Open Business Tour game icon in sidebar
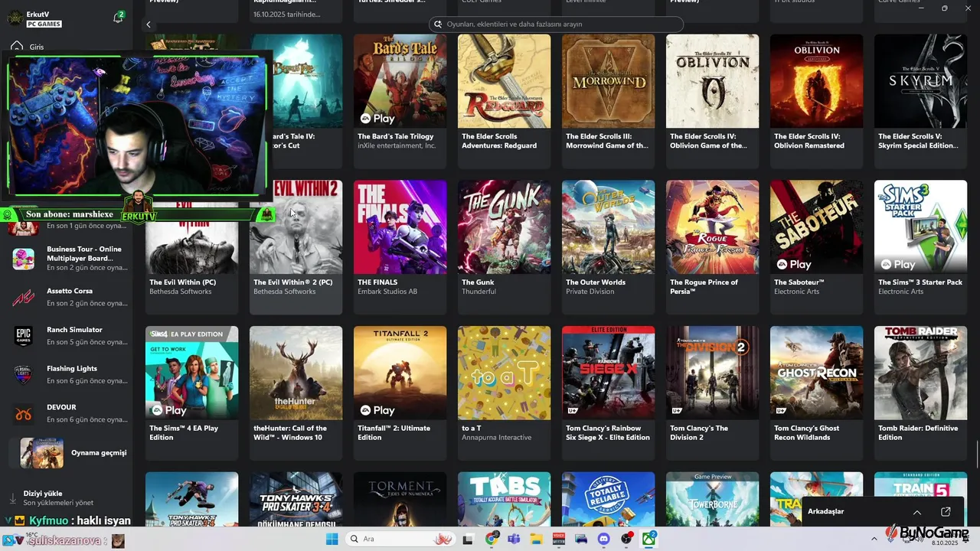980x551 pixels. 23,259
